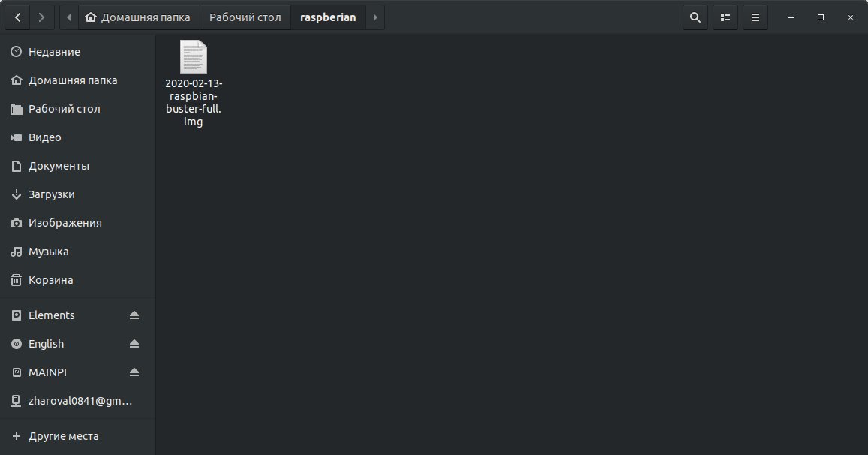Select the raspbian buster full img file

pyautogui.click(x=194, y=83)
